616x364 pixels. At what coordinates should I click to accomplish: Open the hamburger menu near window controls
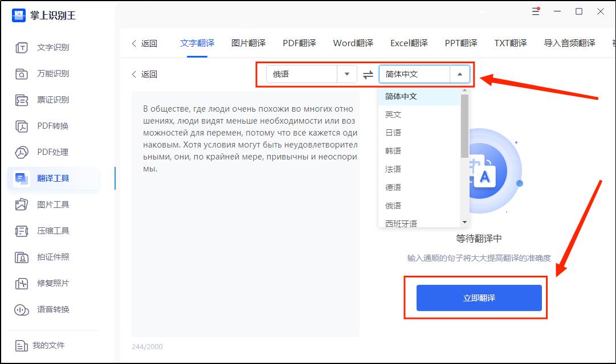point(535,11)
